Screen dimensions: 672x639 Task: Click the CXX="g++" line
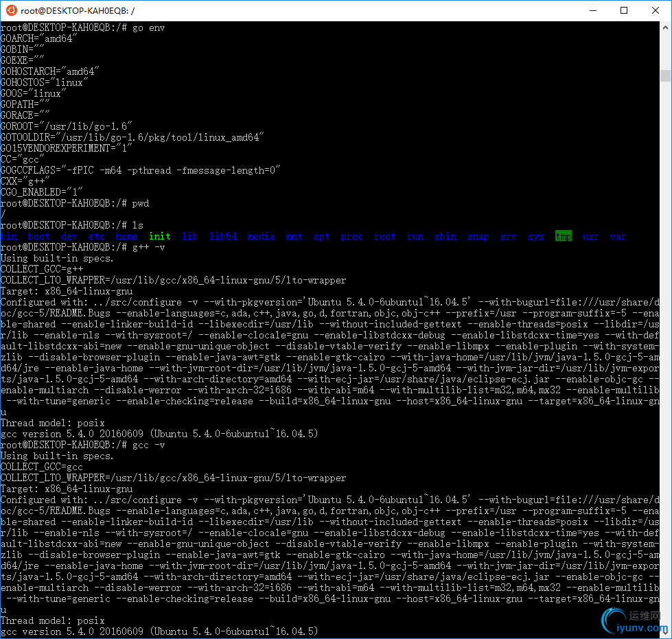(x=25, y=181)
